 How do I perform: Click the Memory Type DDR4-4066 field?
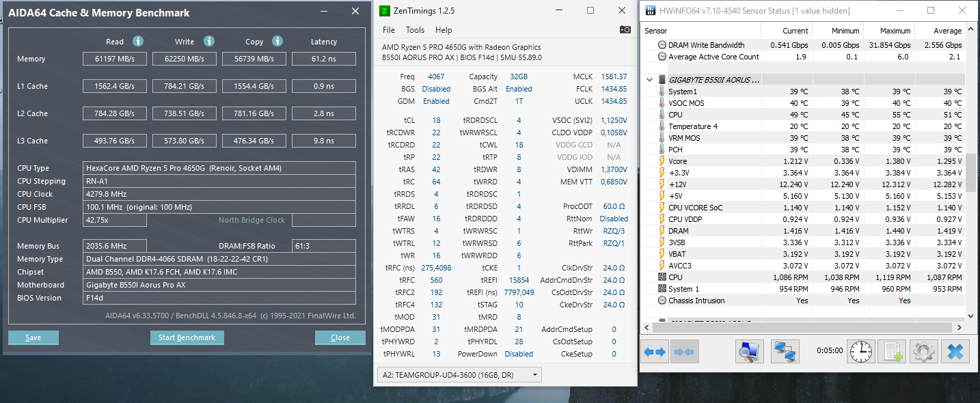219,259
